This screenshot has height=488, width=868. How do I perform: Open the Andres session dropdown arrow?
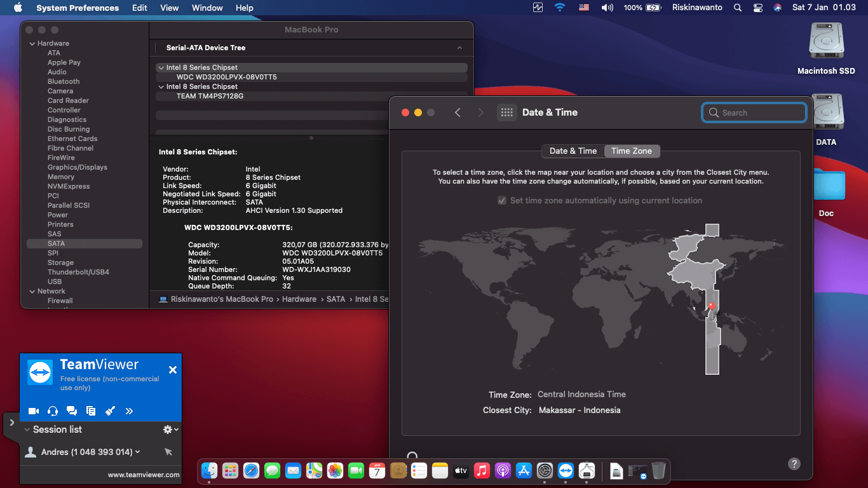click(x=138, y=452)
